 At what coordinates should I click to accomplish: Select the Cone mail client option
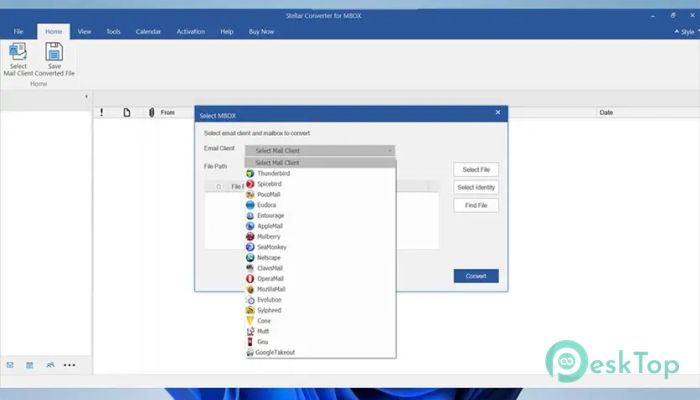click(320, 321)
